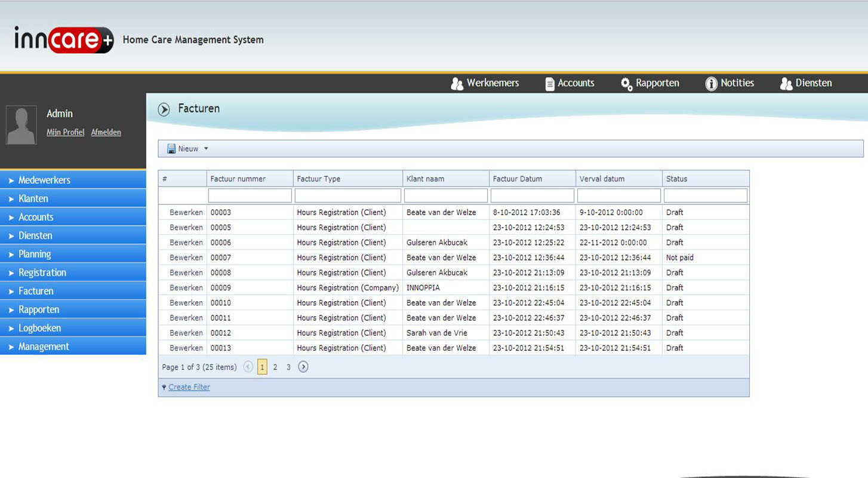This screenshot has width=868, height=478.
Task: Click the Hours Registration (Company) cell
Action: pyautogui.click(x=348, y=287)
